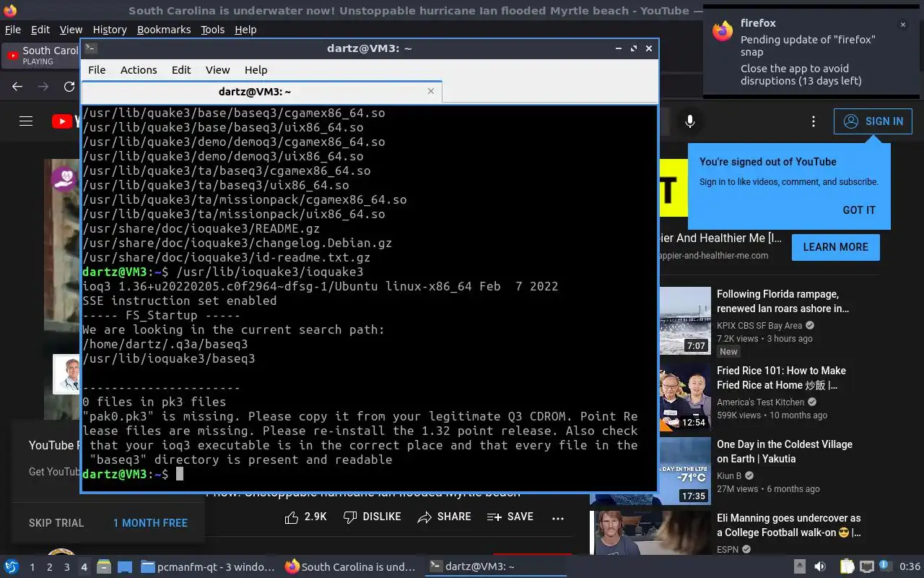Go back in Firefox
The image size is (924, 578).
(x=17, y=87)
